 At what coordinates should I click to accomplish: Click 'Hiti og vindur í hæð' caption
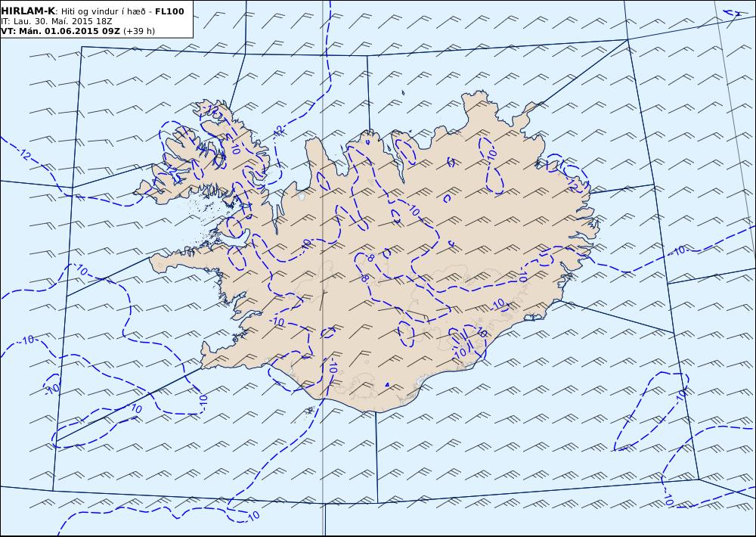pyautogui.click(x=103, y=11)
